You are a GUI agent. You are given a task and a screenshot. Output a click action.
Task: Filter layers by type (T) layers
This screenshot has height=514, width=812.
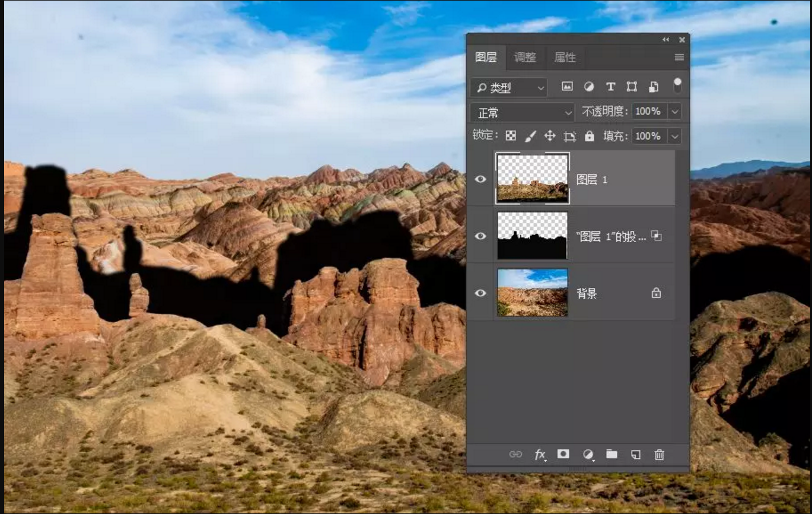click(610, 87)
